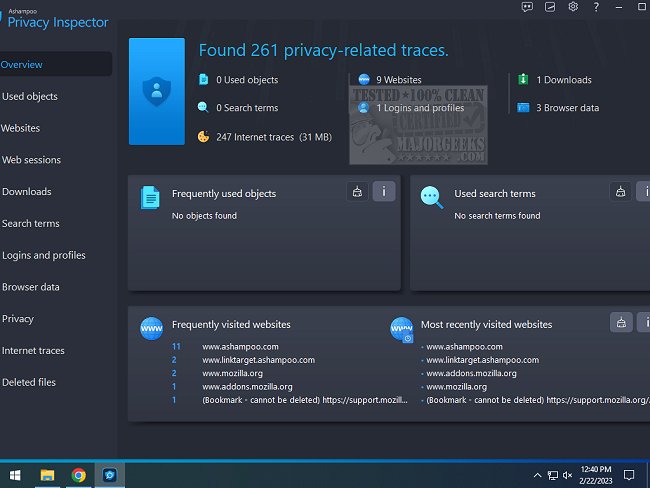Open Used objects in the sidebar
Viewport: 650px width, 488px height.
click(x=30, y=96)
